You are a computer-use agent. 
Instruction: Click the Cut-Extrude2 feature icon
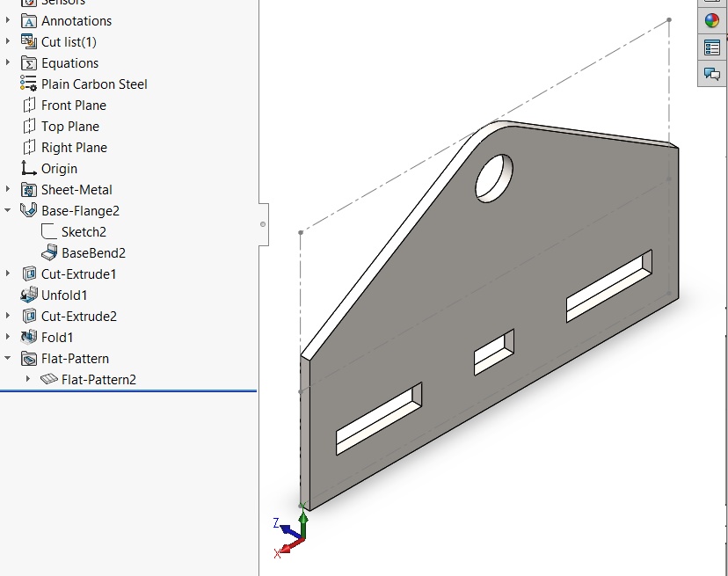[29, 317]
